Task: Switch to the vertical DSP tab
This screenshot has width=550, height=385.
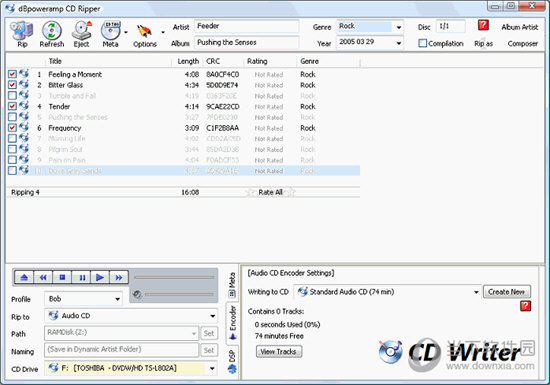Action: pos(232,362)
